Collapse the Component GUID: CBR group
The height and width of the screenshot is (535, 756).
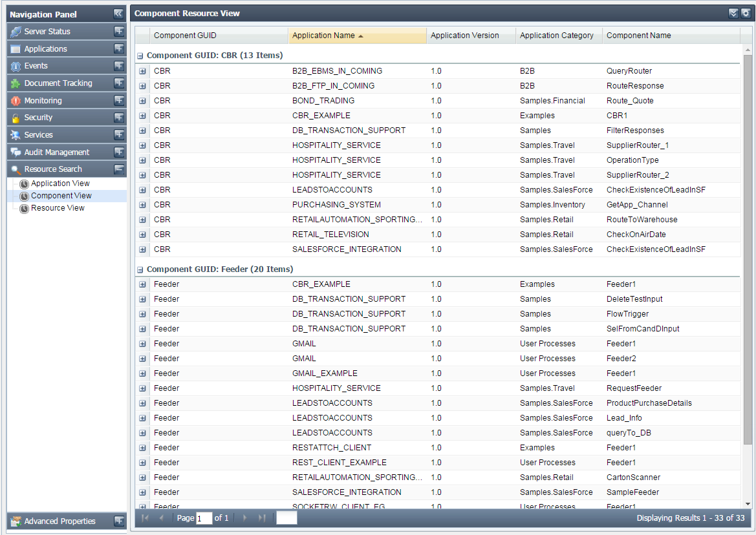[140, 56]
